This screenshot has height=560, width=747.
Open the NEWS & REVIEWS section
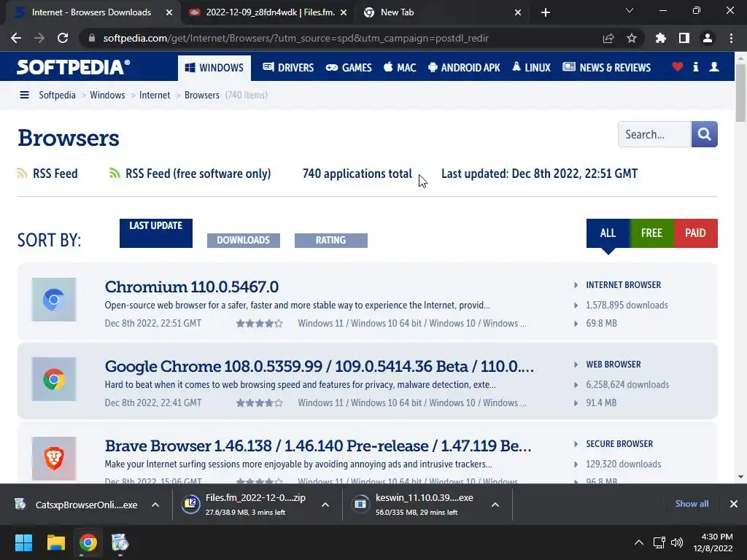pyautogui.click(x=606, y=68)
